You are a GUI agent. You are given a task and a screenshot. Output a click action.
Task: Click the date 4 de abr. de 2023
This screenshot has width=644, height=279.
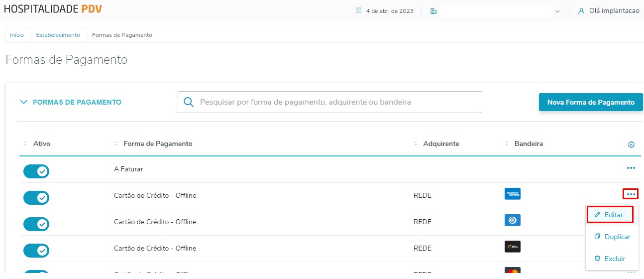[x=390, y=11]
